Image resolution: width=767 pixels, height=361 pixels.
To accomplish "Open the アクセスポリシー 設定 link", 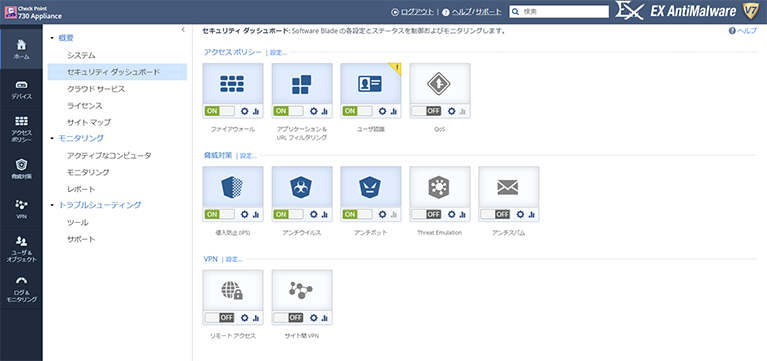I will [x=278, y=53].
